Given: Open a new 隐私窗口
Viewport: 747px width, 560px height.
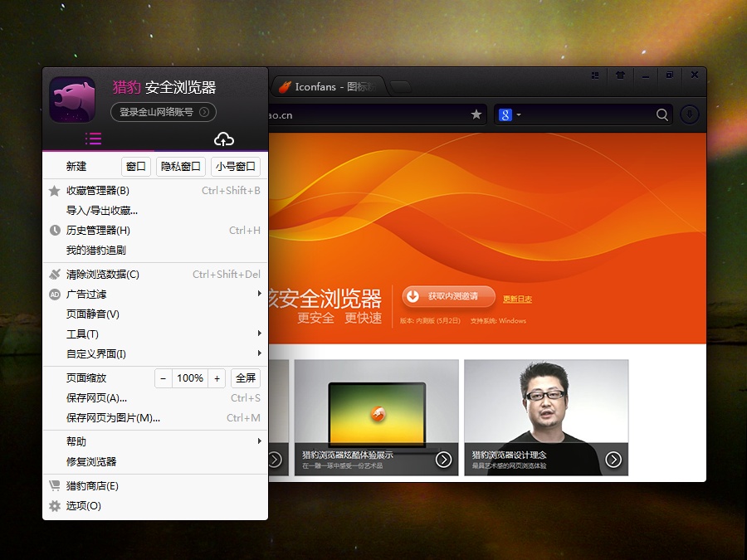Looking at the screenshot, I should [180, 166].
